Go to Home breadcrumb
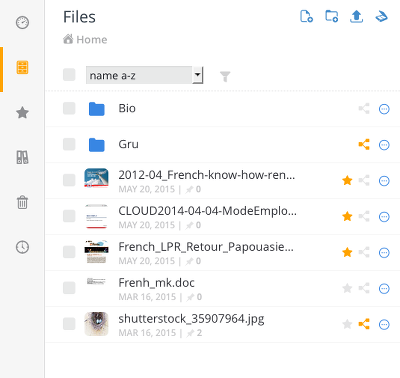This screenshot has width=400, height=378. (85, 39)
